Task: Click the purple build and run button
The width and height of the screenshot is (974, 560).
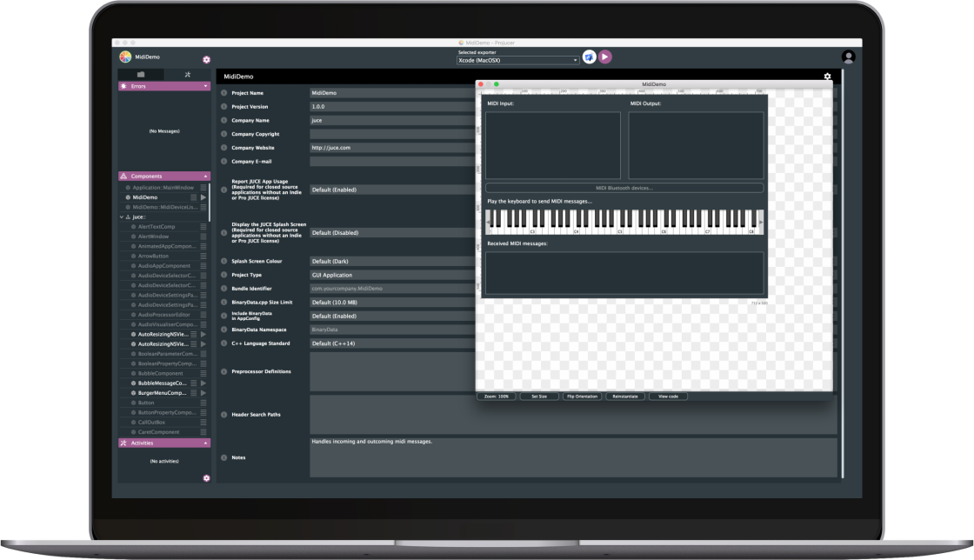Action: [605, 57]
